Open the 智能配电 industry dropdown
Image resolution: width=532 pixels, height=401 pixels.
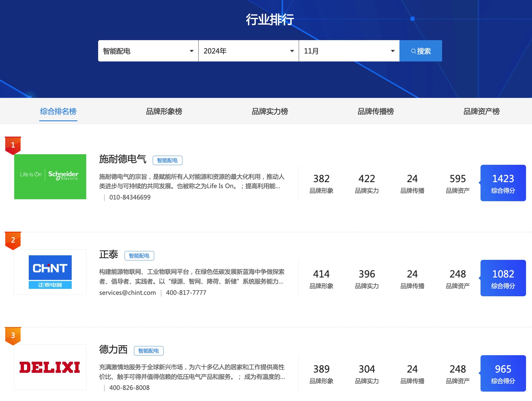click(x=148, y=51)
